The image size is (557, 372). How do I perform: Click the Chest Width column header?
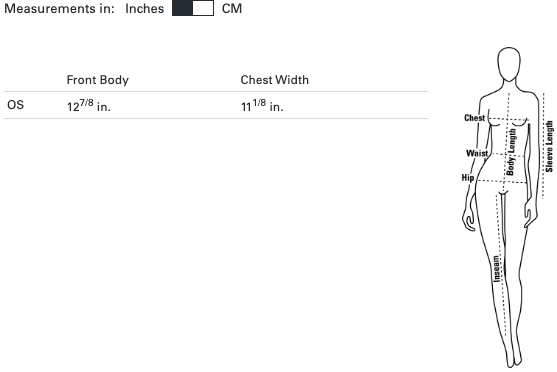(275, 80)
